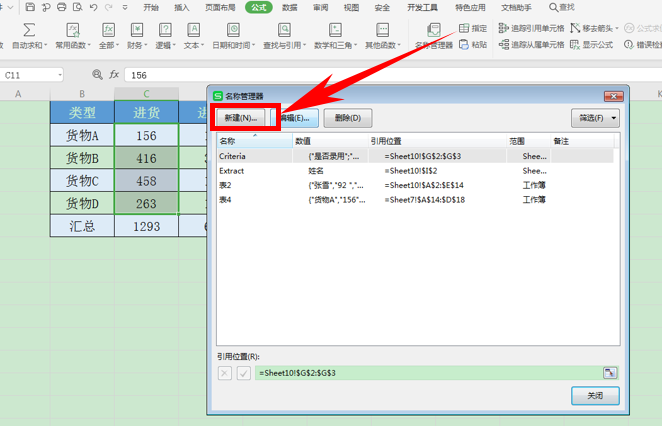
Task: Open 名称管理器 from the ribbon
Action: pyautogui.click(x=434, y=36)
